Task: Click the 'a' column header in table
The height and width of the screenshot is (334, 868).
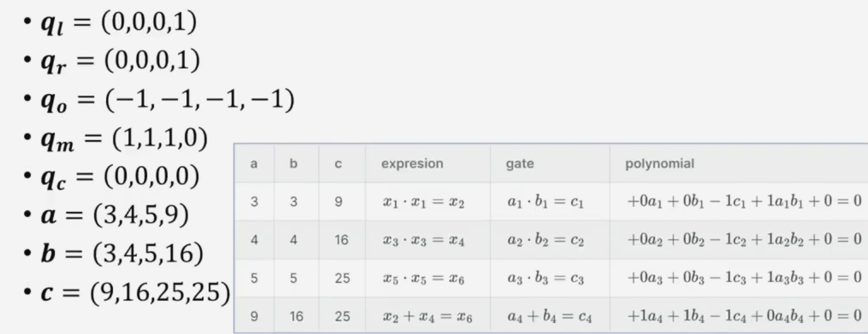Action: 254,164
